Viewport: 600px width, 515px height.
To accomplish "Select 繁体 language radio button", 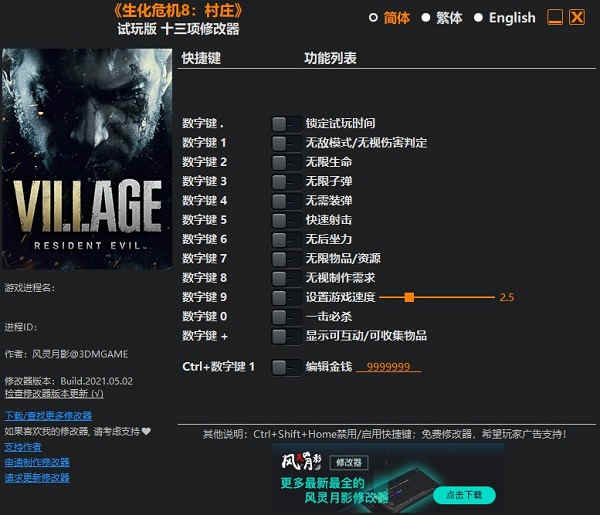I will click(426, 18).
